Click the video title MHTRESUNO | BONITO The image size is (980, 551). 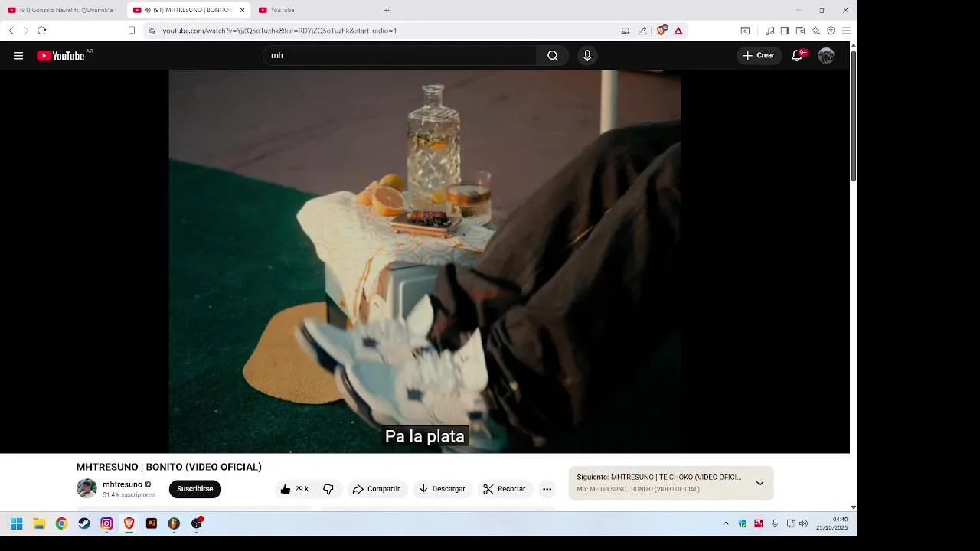pos(169,467)
